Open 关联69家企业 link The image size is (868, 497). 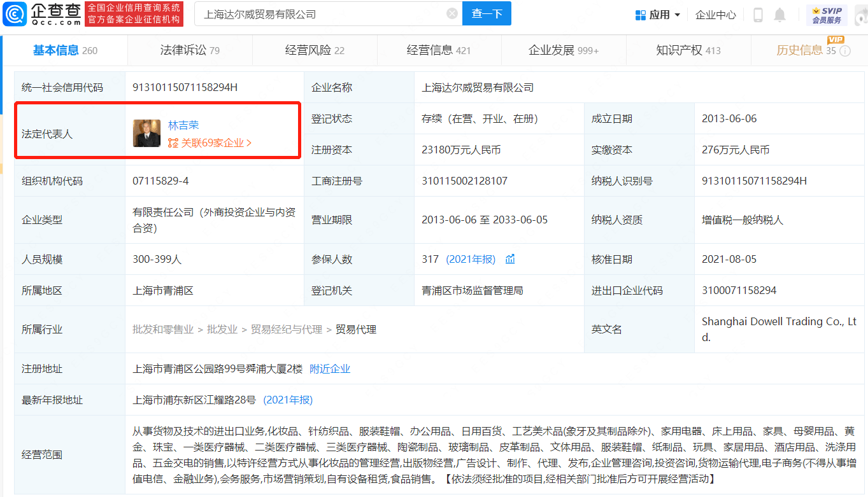point(216,143)
